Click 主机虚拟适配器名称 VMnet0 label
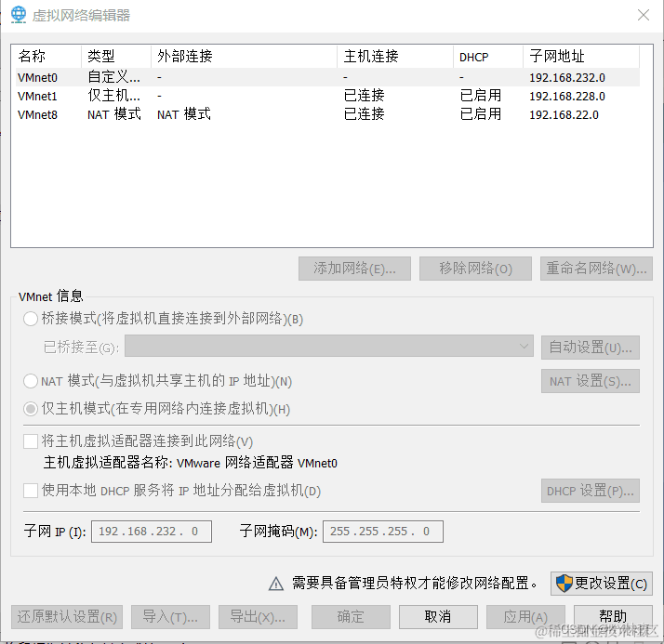This screenshot has height=644, width=664. point(190,463)
